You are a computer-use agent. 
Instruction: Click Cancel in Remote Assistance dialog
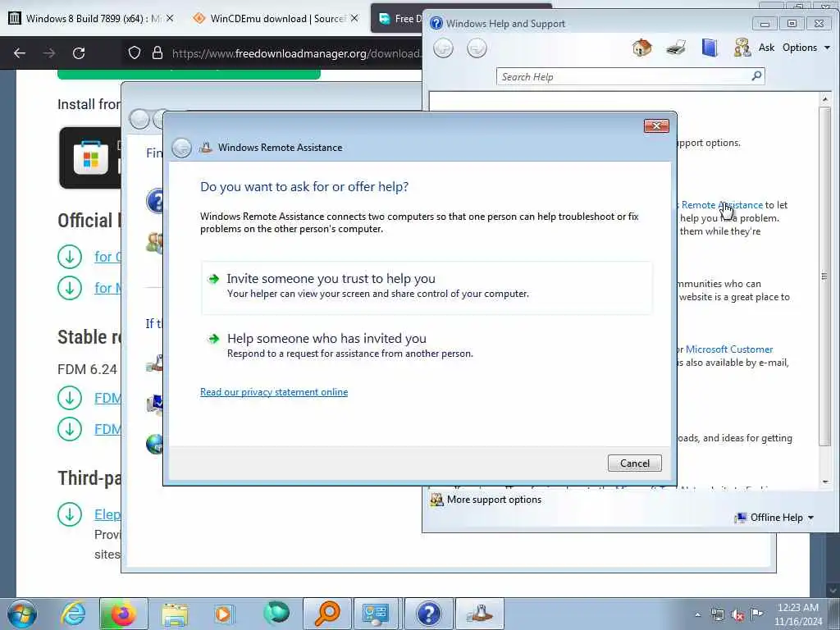point(635,463)
